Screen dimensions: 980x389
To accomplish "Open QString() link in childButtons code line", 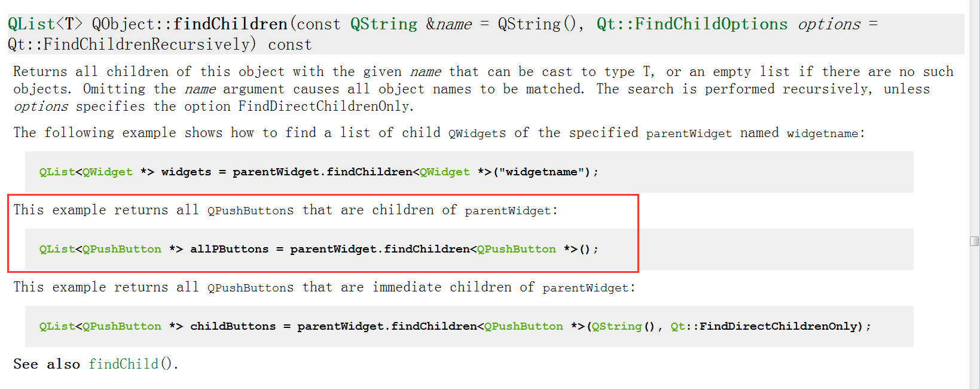I will click(x=617, y=326).
